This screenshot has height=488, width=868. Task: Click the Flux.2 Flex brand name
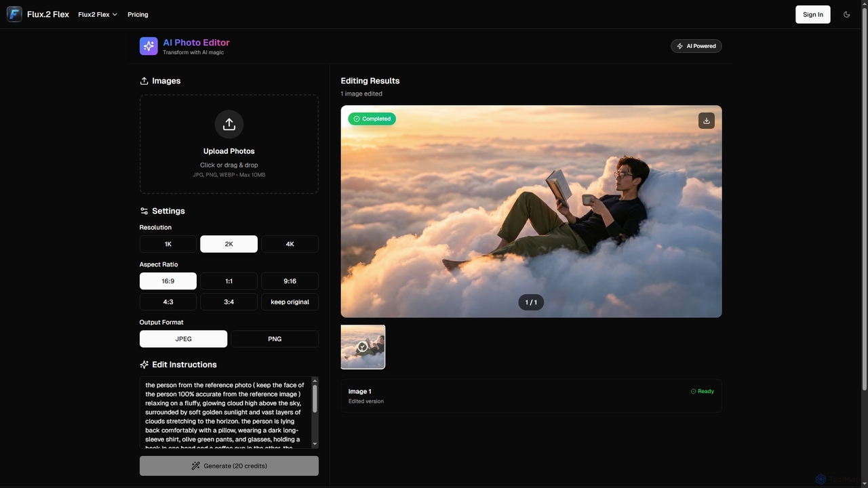47,14
